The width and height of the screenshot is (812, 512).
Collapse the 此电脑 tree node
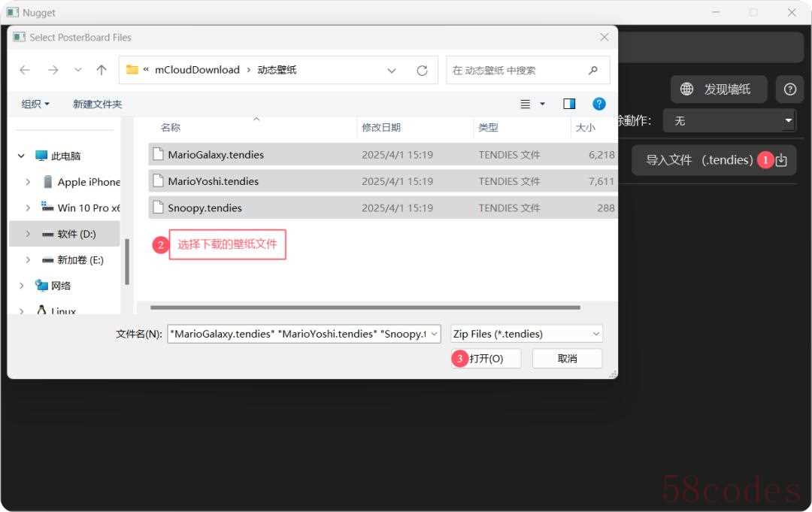tap(21, 156)
